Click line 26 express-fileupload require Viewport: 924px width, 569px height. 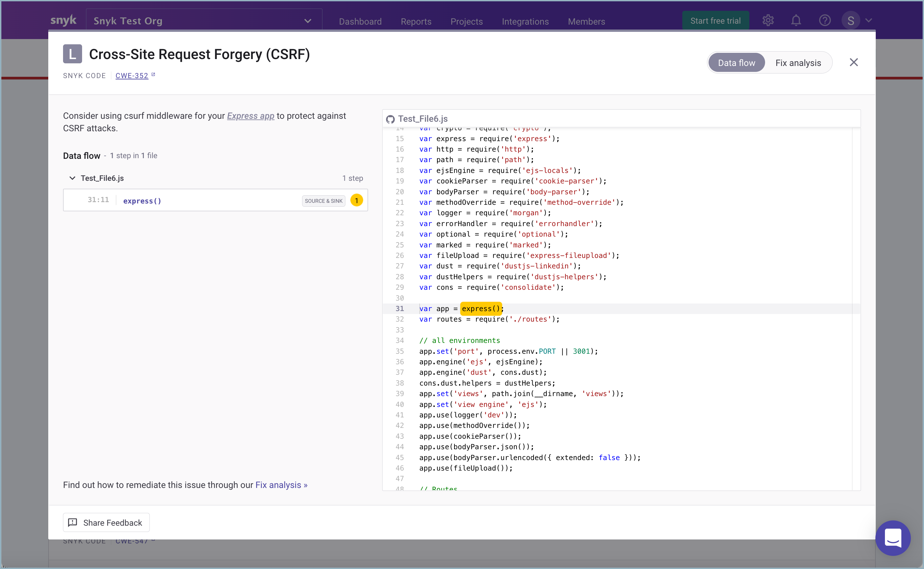519,256
